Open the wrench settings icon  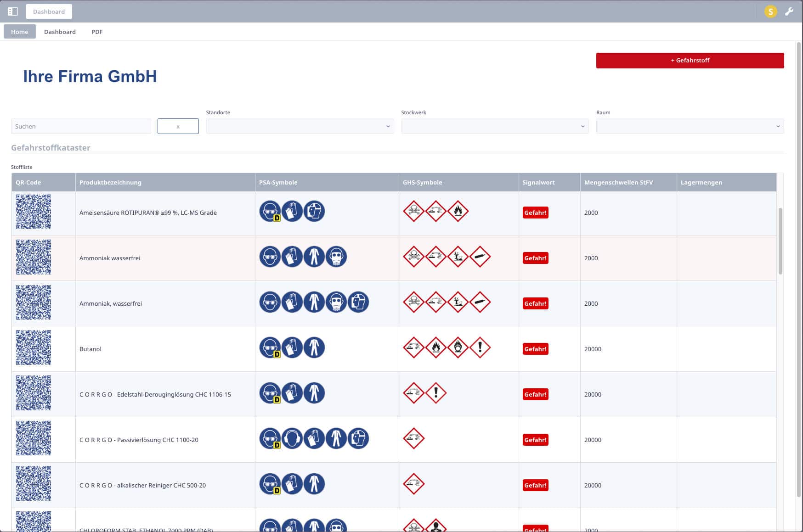pyautogui.click(x=789, y=11)
